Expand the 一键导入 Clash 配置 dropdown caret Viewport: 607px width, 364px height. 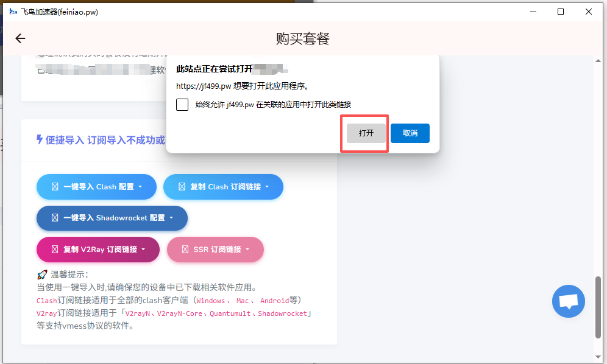pos(140,187)
